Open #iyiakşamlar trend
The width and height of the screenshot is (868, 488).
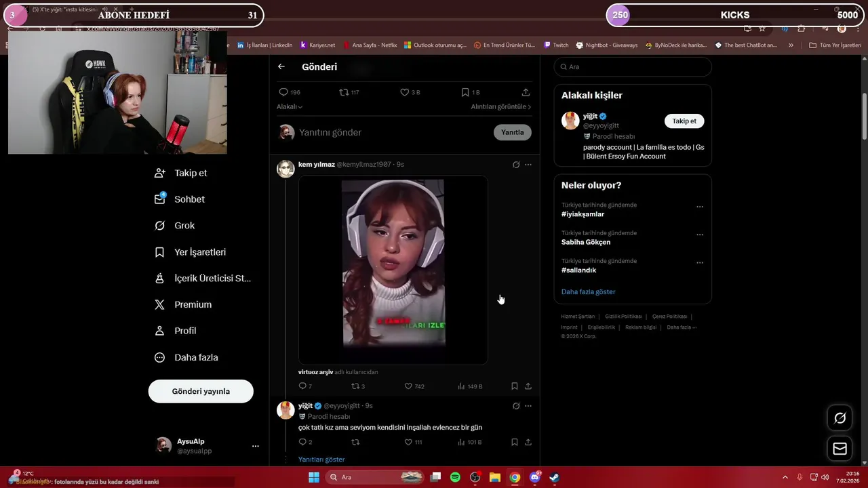pyautogui.click(x=583, y=214)
